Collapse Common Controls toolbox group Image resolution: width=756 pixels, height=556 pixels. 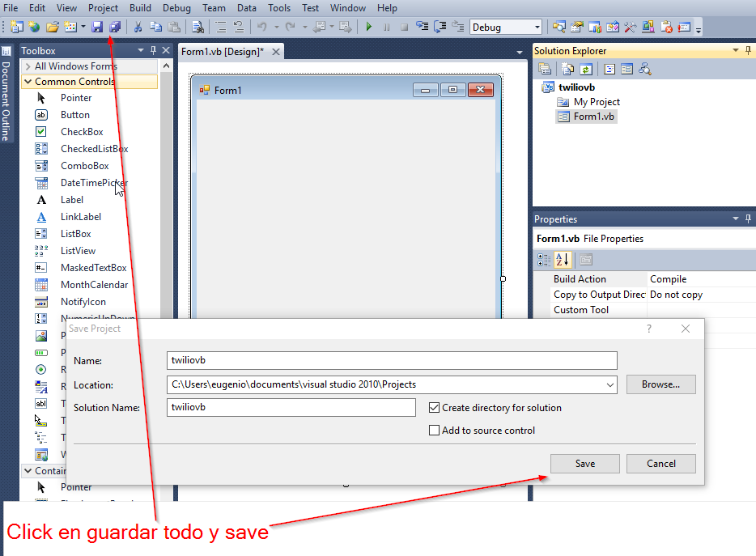(28, 82)
